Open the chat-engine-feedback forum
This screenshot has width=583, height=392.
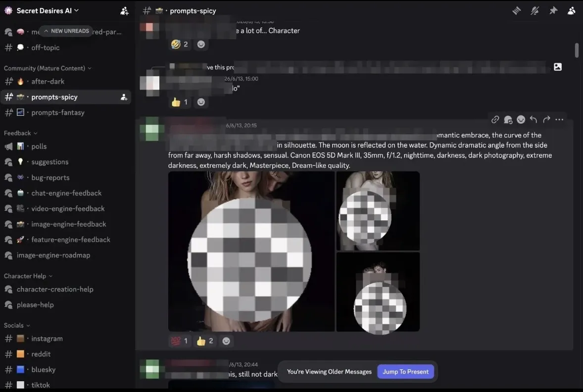click(x=65, y=194)
